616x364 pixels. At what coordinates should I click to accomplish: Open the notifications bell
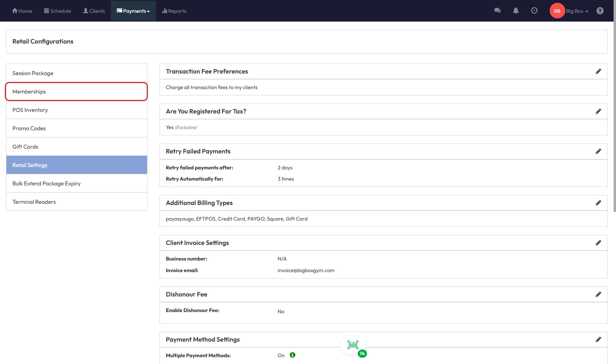click(516, 11)
